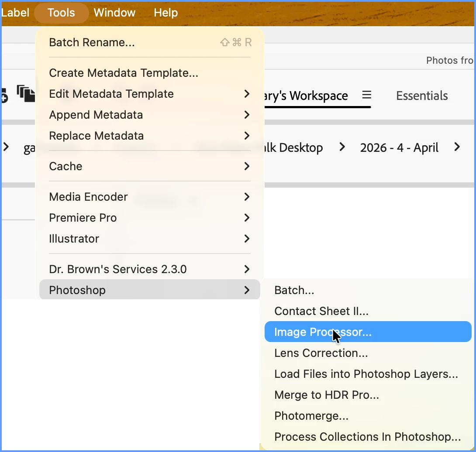This screenshot has width=476, height=452.
Task: Choose Merge to HDR Pro…
Action: tap(368, 395)
